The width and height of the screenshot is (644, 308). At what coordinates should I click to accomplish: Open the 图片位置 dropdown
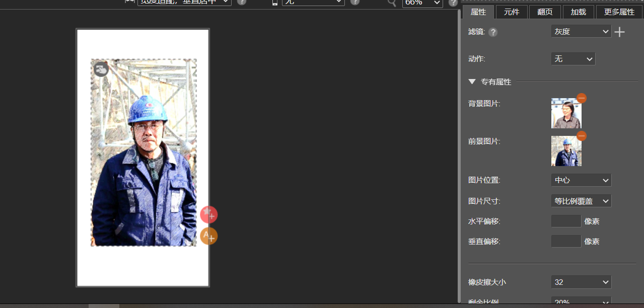tap(581, 180)
